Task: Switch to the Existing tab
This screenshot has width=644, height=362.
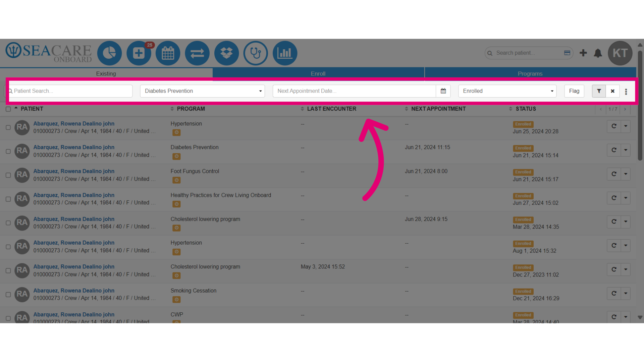Action: [x=106, y=73]
